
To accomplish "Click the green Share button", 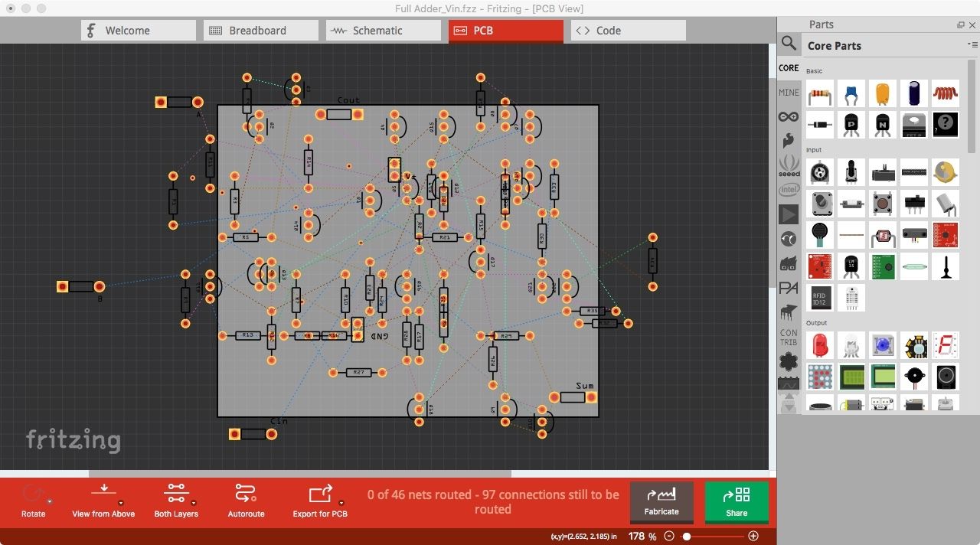I will (x=736, y=501).
